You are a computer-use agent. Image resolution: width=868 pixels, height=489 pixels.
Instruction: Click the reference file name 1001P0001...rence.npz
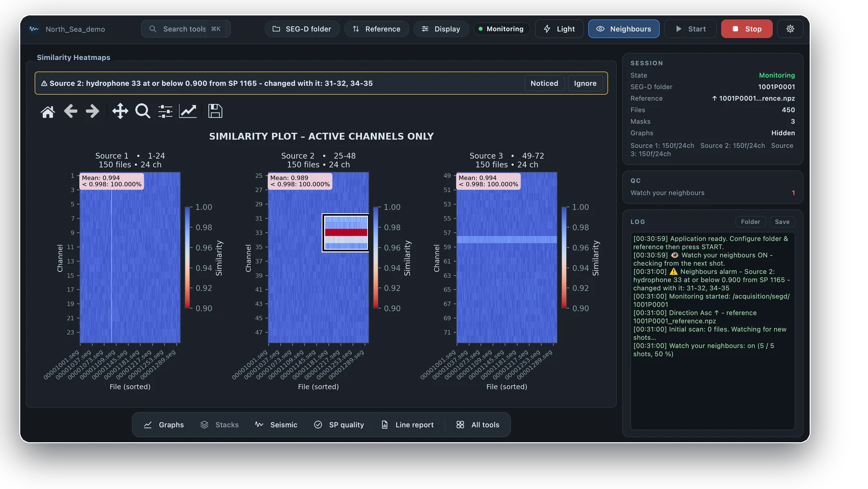tap(753, 98)
